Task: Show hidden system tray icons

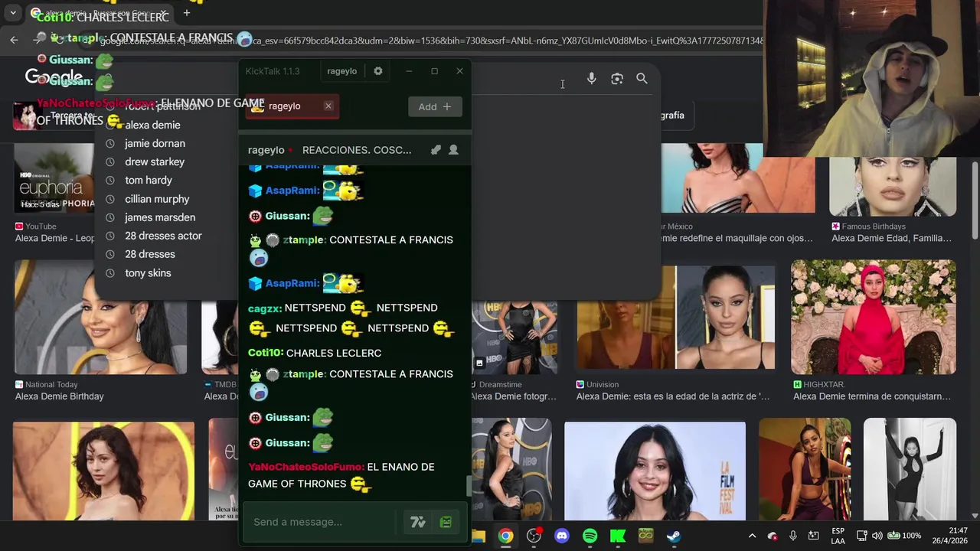Action: click(752, 536)
